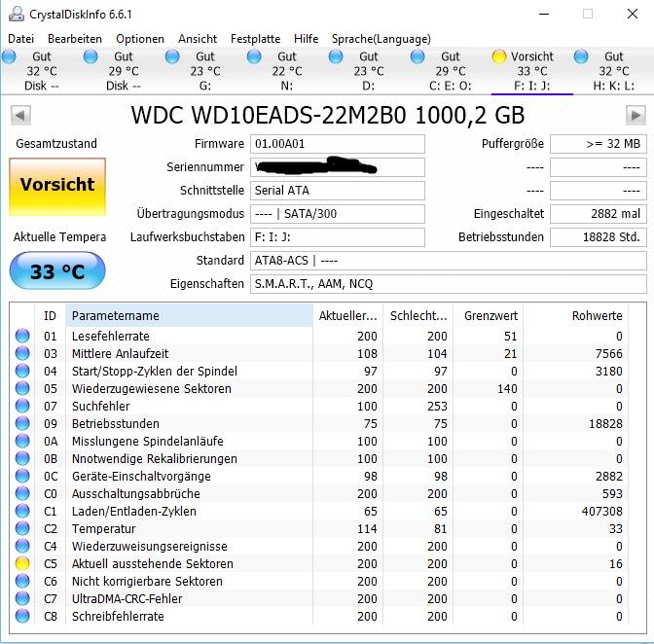The image size is (654, 644).
Task: Open the Ansicht menu
Action: (x=198, y=39)
